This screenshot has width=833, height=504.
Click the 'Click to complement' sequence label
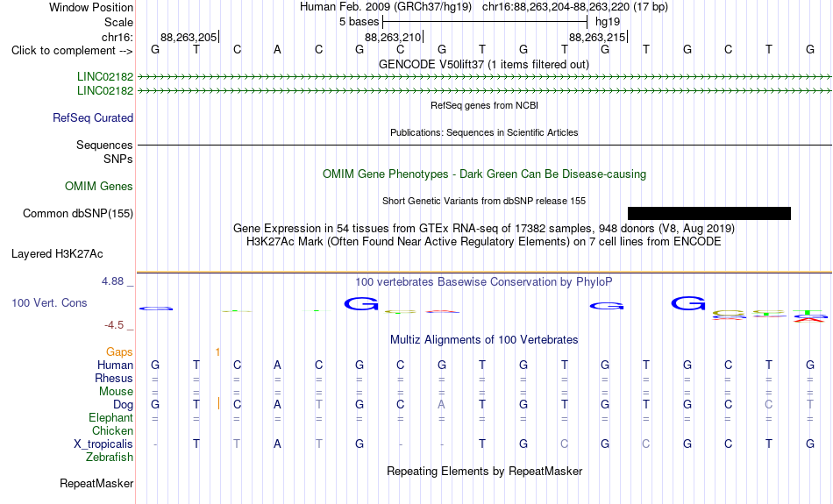72,51
